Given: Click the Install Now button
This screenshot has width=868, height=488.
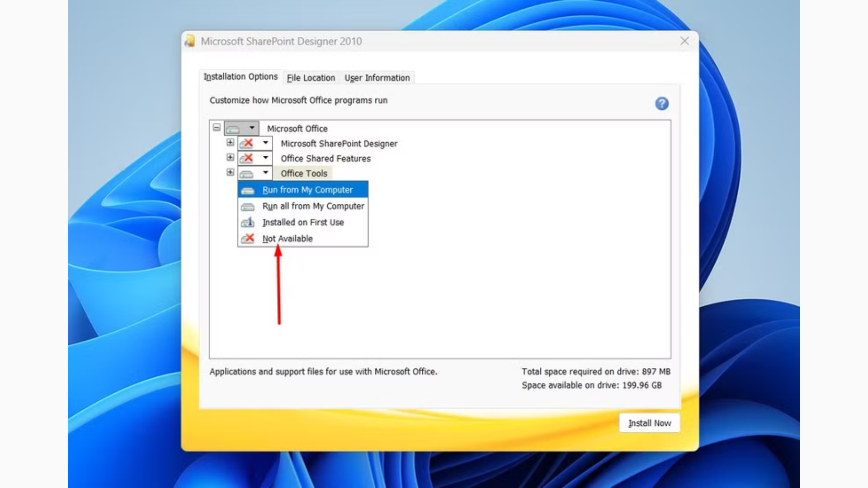Looking at the screenshot, I should 649,422.
